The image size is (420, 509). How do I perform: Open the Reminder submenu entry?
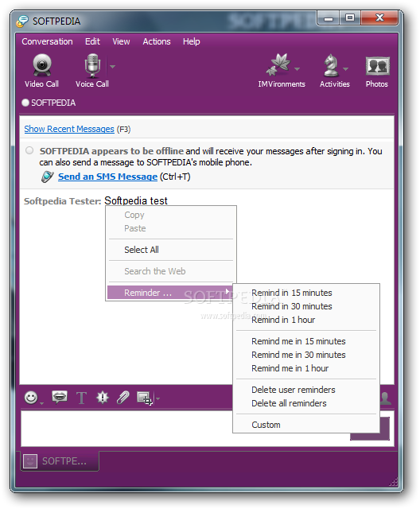pos(169,293)
